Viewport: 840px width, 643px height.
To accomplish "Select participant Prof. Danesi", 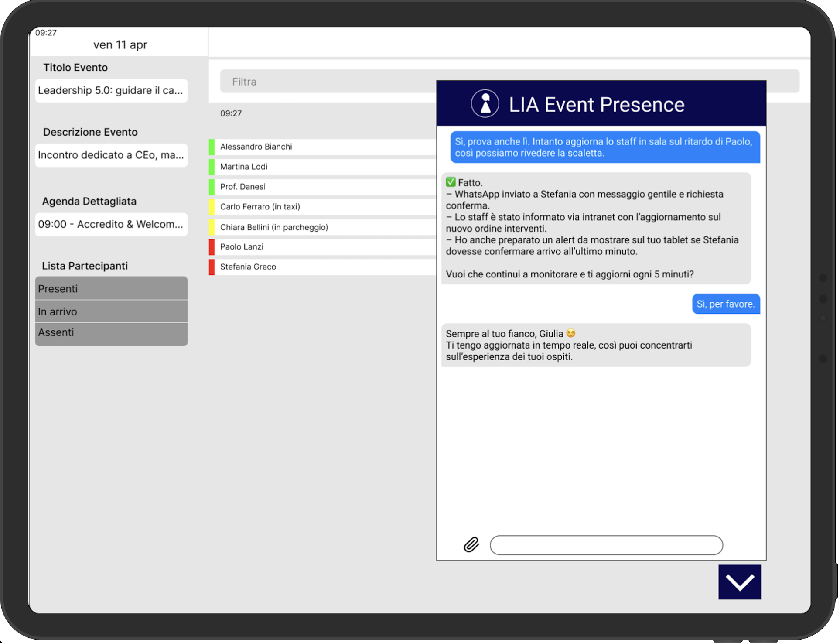I will 323,187.
